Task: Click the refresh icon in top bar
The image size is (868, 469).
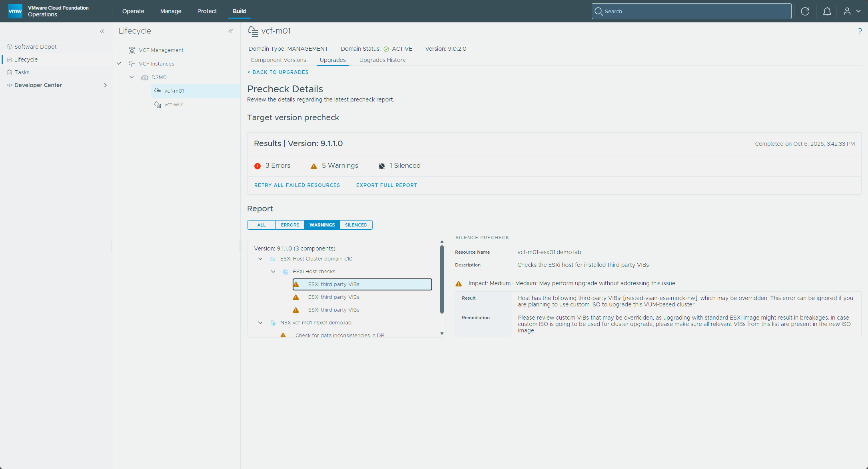Action: (x=805, y=11)
